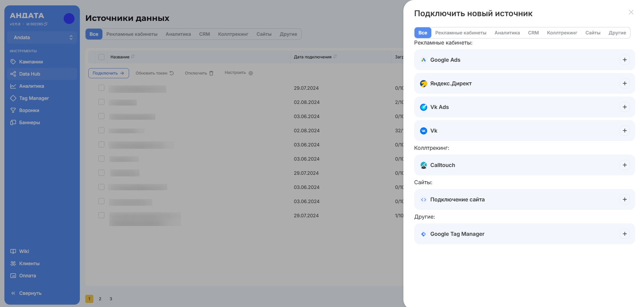Filter main list by Рекламные кабинеты
The image size is (644, 307).
click(132, 34)
